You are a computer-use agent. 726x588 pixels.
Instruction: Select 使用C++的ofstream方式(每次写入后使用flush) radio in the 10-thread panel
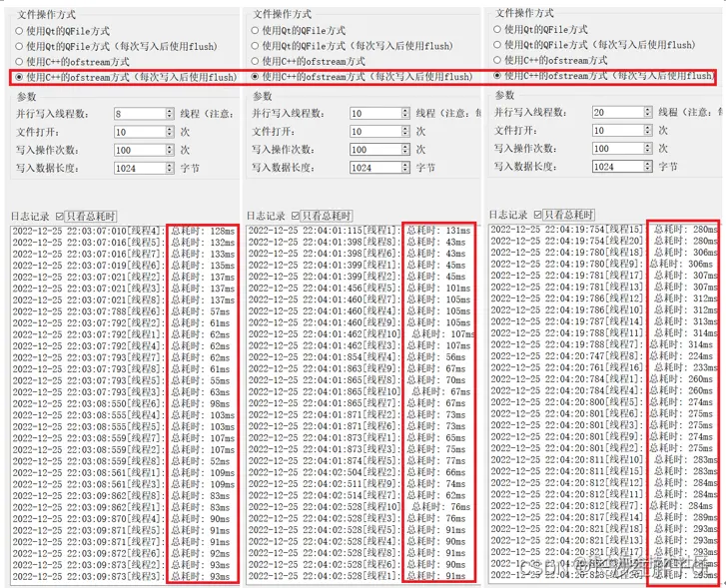pyautogui.click(x=255, y=77)
